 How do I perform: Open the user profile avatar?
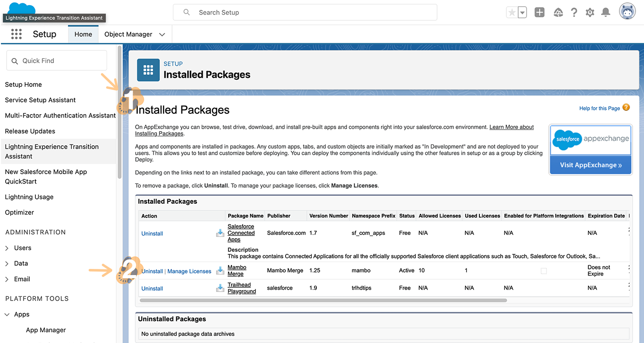tap(627, 12)
